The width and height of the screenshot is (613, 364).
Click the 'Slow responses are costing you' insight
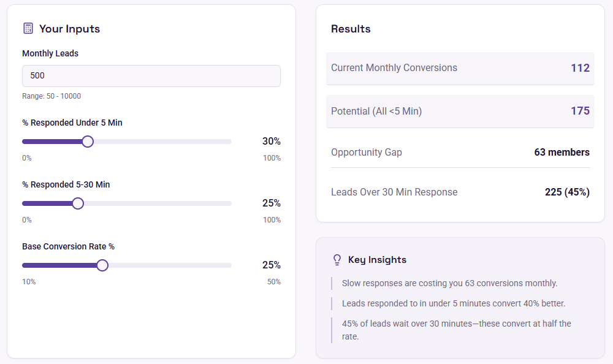tap(449, 283)
